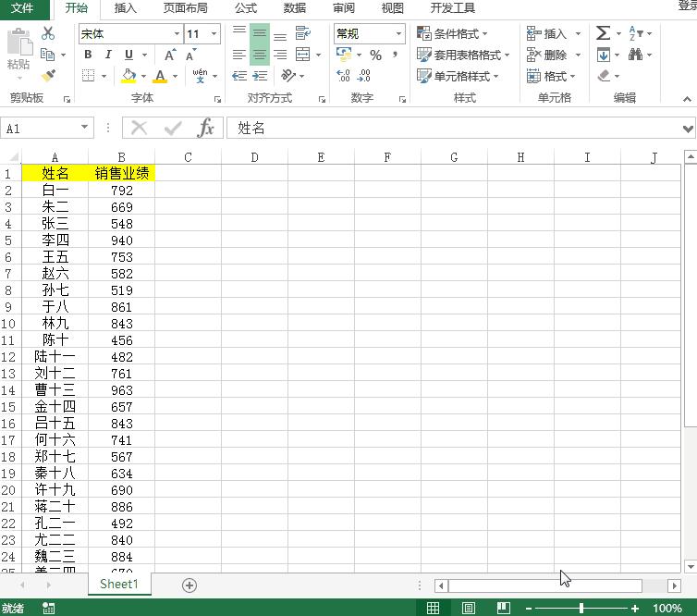Align text to top
The height and width of the screenshot is (616, 697).
(239, 32)
